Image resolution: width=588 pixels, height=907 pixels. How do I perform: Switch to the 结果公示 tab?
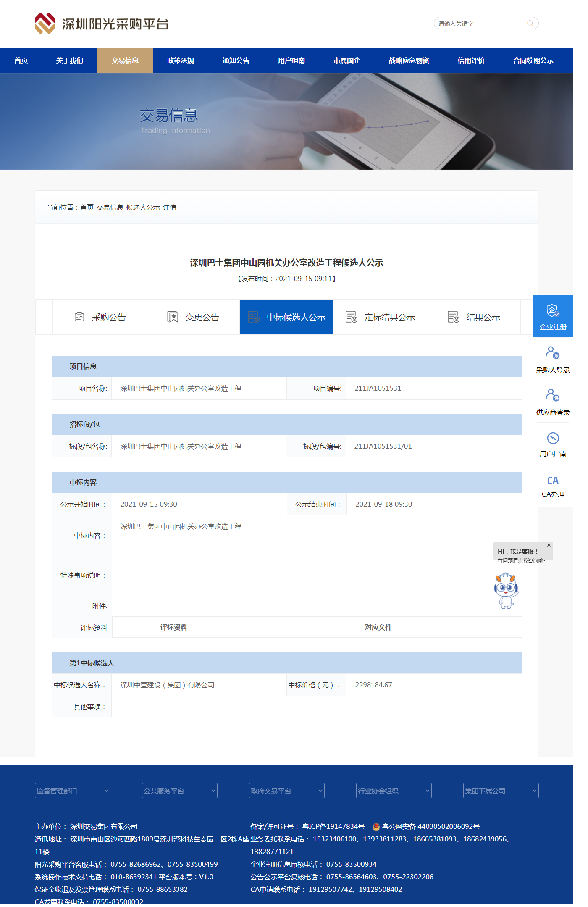(474, 317)
